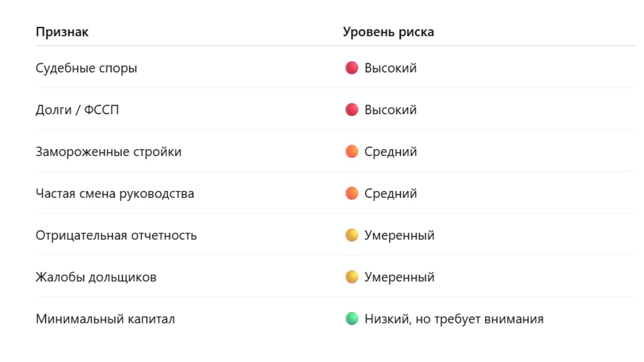The height and width of the screenshot is (362, 644).
Task: Click the Жалобы дольщиков label
Action: [x=96, y=278]
